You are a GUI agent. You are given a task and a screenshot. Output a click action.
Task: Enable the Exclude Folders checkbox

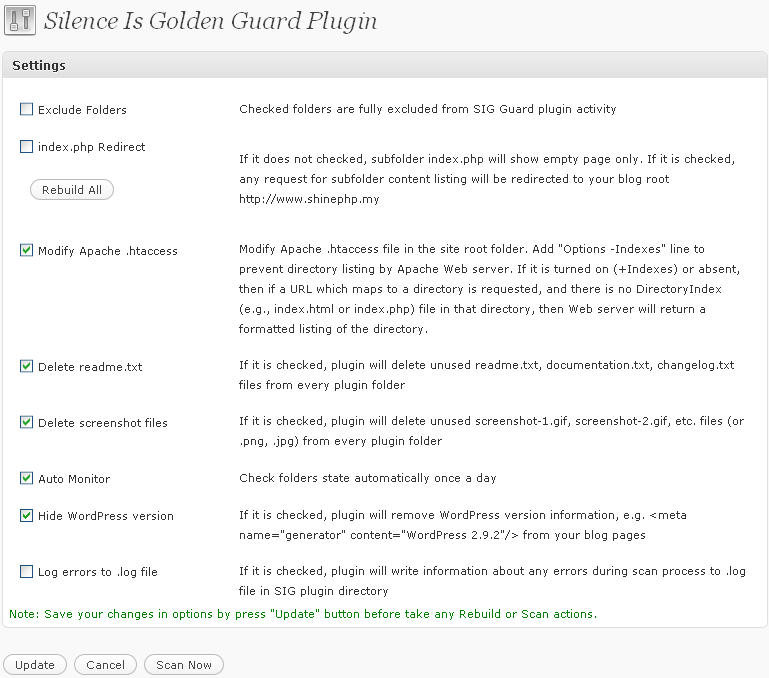pos(27,109)
